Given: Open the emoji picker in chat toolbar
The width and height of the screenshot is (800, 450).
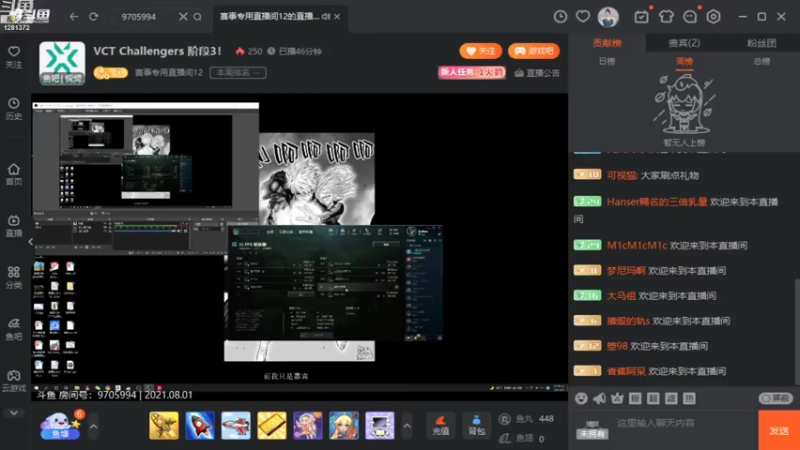Looking at the screenshot, I should [581, 398].
